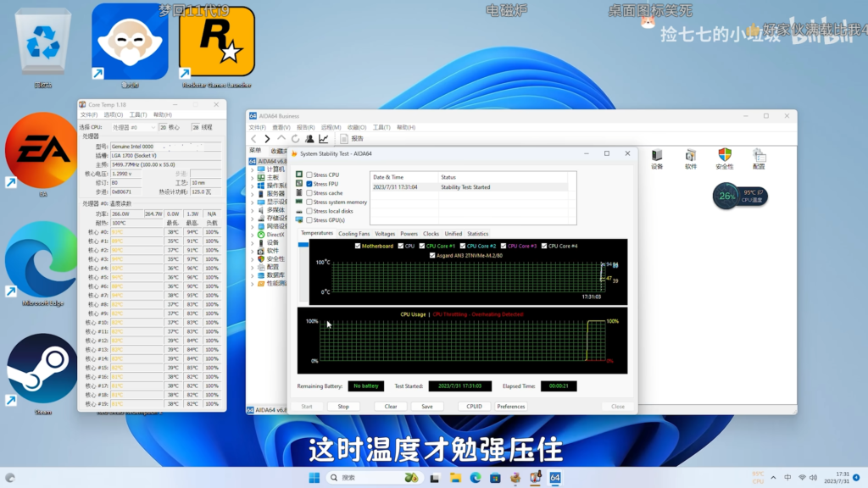Enable the Stress cache checkbox

pyautogui.click(x=309, y=193)
